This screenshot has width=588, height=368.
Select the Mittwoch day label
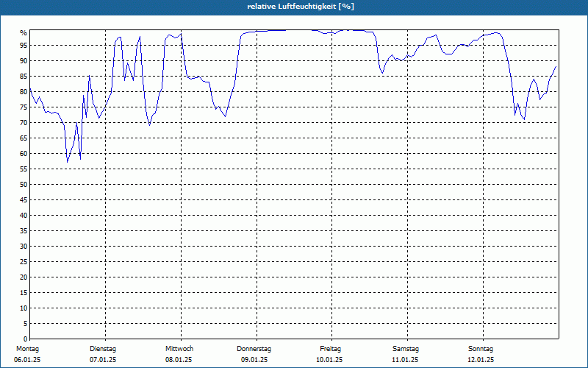179,349
